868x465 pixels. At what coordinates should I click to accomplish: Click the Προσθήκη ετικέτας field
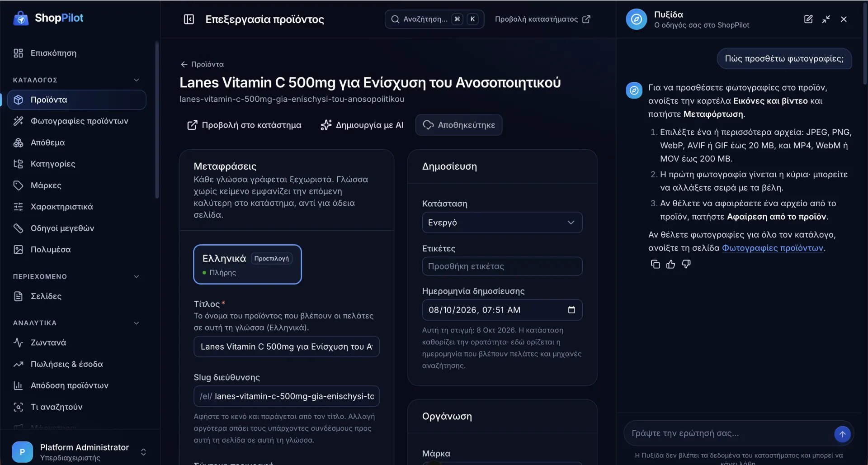tap(502, 266)
